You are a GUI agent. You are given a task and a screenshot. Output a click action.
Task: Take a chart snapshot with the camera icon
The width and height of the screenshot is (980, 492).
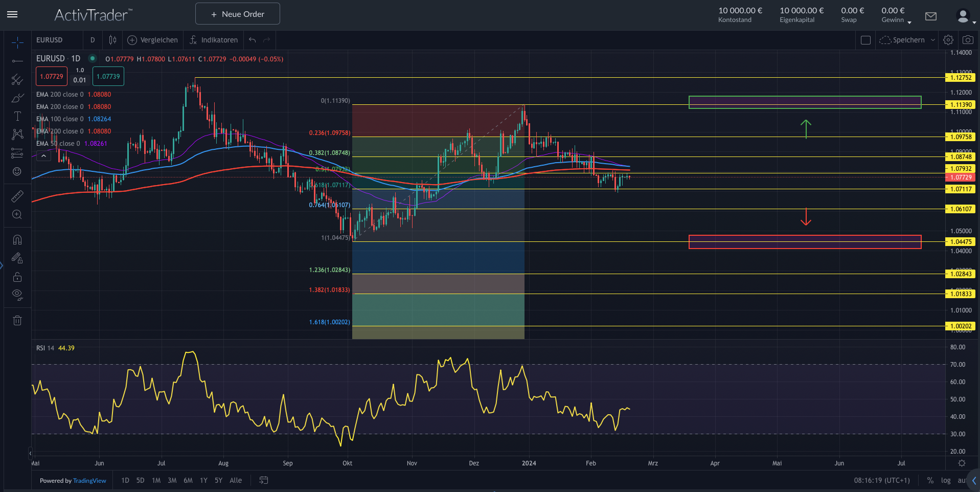(x=968, y=39)
